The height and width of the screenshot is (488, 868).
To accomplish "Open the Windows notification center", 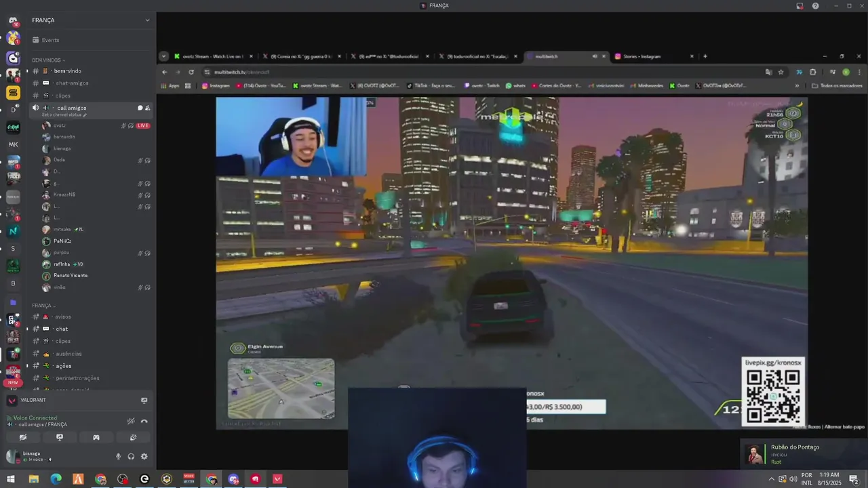I will pyautogui.click(x=853, y=479).
